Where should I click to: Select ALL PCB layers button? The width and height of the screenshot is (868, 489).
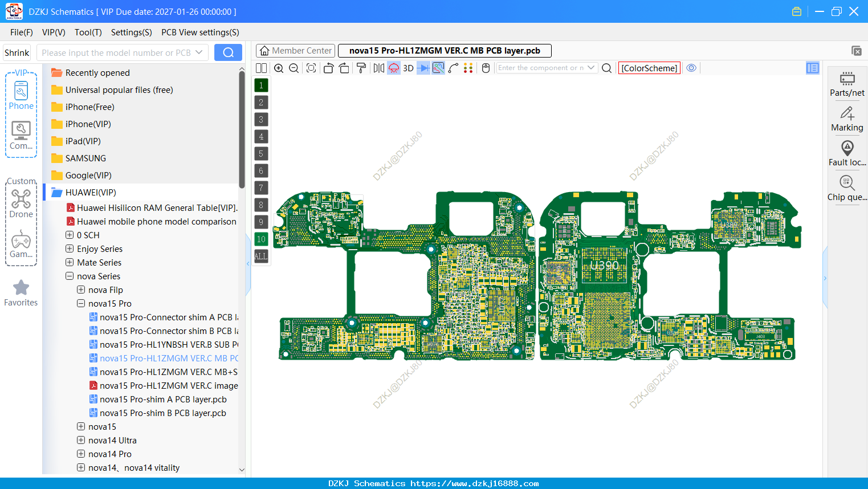[261, 256]
